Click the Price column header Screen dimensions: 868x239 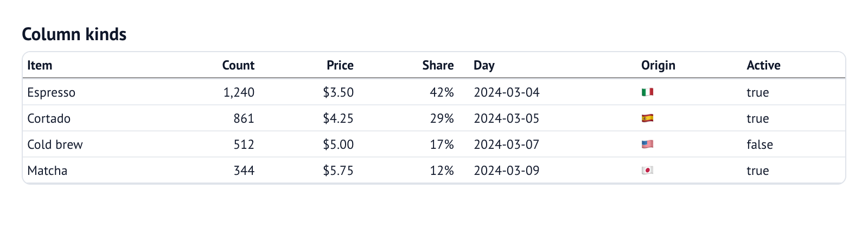[x=340, y=65]
